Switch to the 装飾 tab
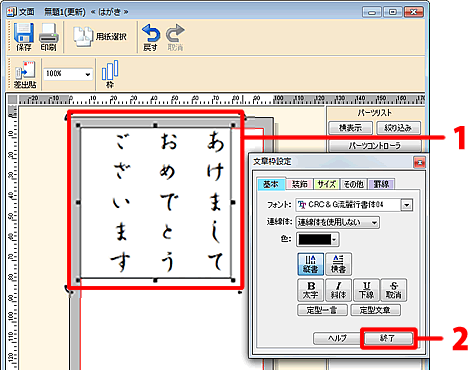This screenshot has width=470, height=370. [x=299, y=184]
